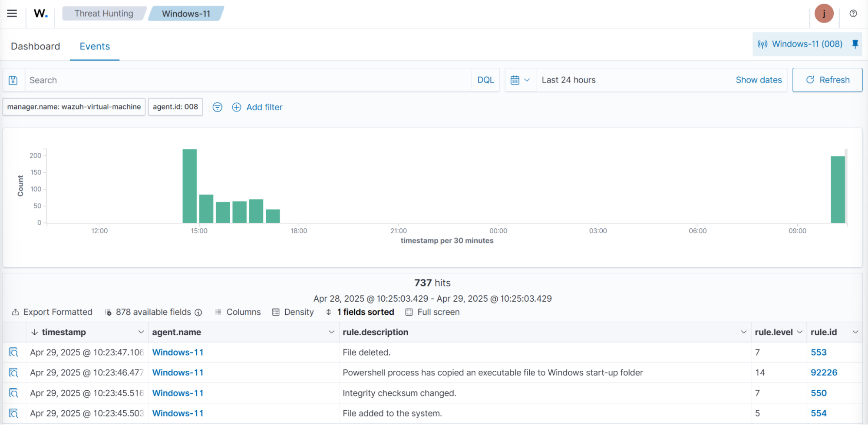Inspect the File added to system event

point(13,413)
